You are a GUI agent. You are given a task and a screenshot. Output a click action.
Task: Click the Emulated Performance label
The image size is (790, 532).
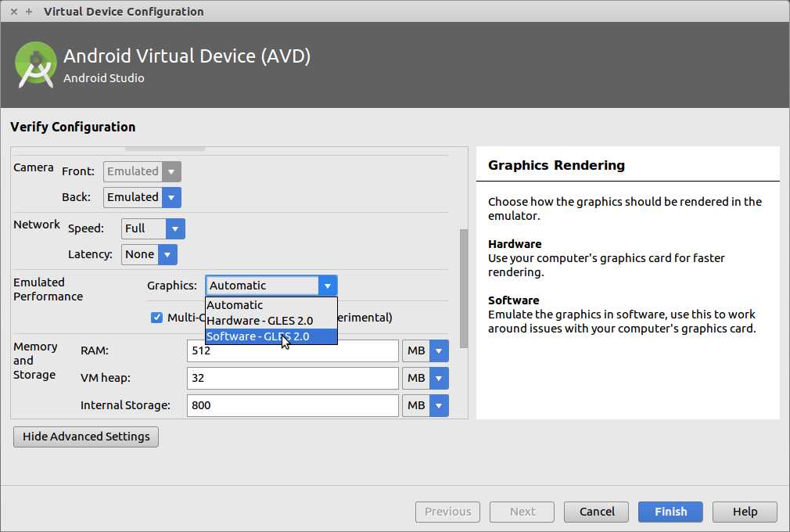click(48, 289)
